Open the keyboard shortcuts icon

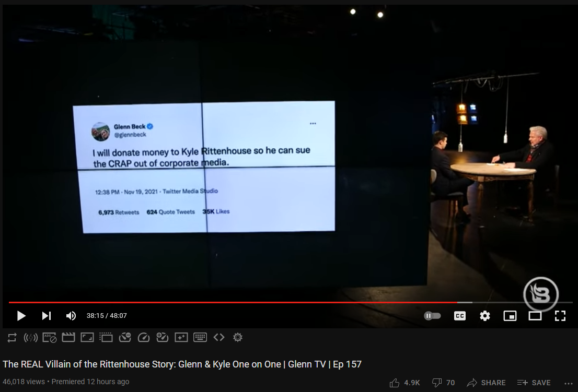(x=200, y=337)
